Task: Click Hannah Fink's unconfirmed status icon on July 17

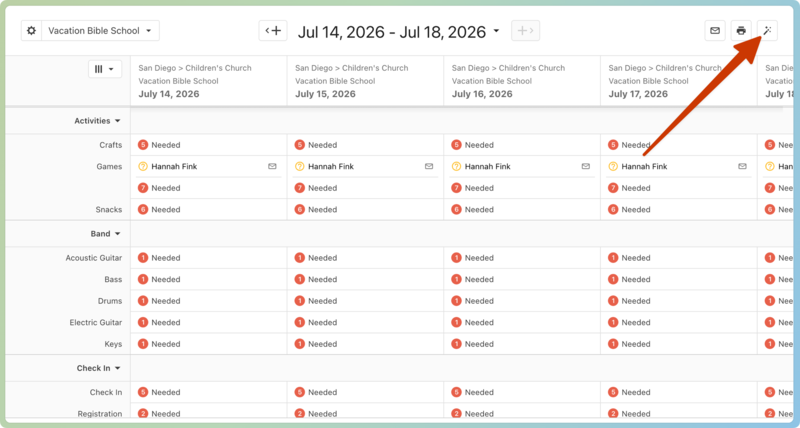Action: 613,166
